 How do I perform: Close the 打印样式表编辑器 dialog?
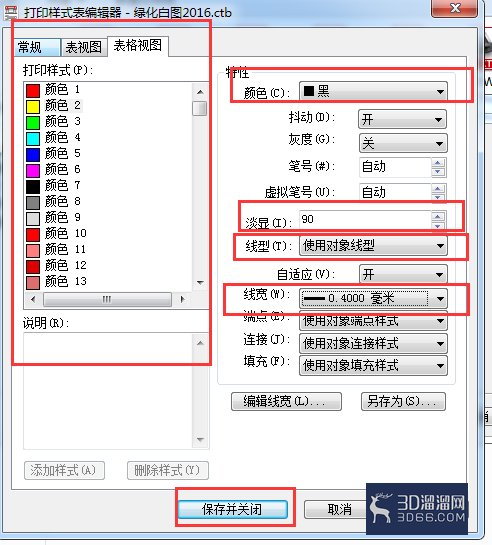pyautogui.click(x=455, y=8)
